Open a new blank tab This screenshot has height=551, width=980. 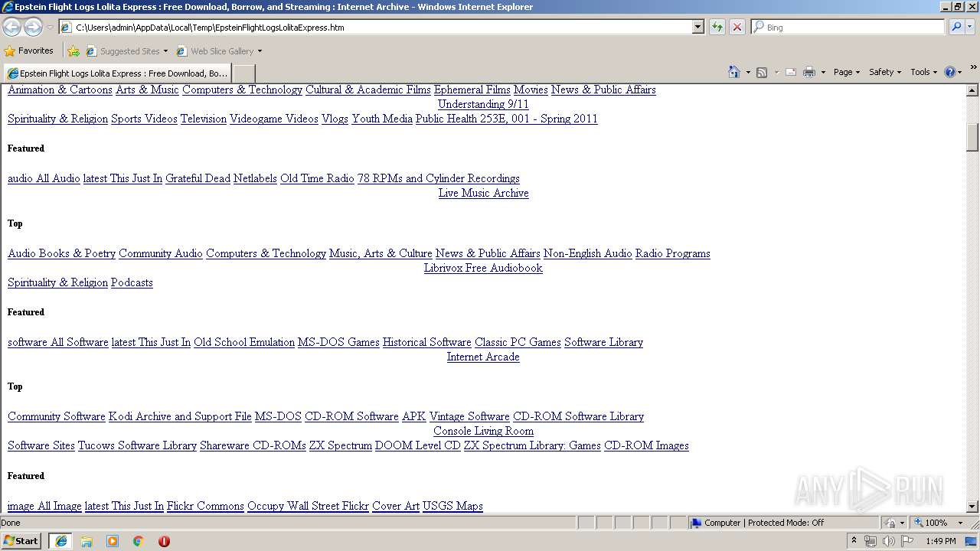point(243,73)
